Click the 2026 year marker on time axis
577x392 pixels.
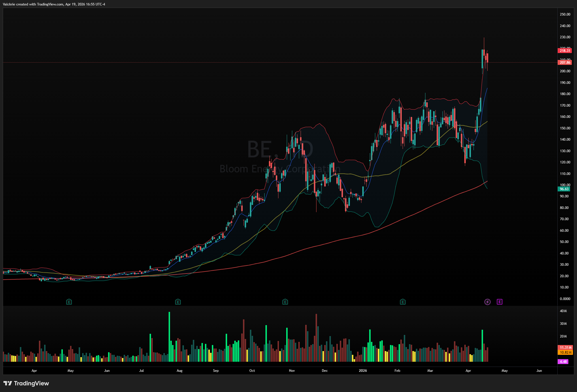[x=363, y=371]
